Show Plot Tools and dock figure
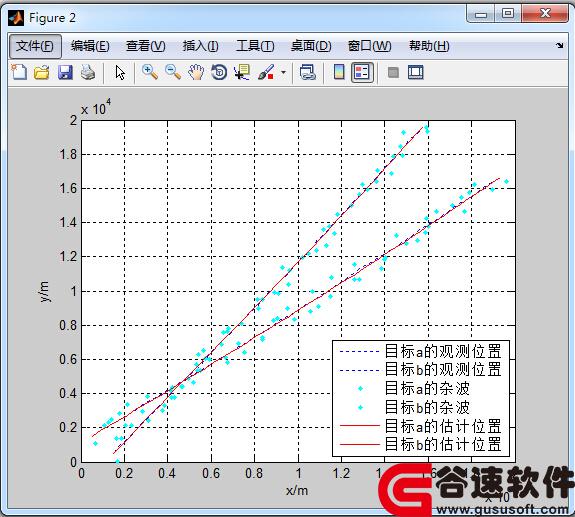This screenshot has width=575, height=517. 416,72
